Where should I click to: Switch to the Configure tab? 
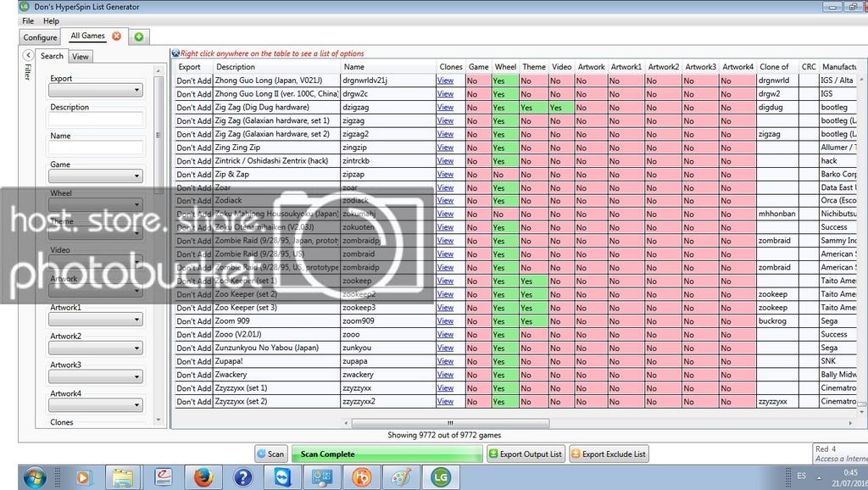pos(40,37)
